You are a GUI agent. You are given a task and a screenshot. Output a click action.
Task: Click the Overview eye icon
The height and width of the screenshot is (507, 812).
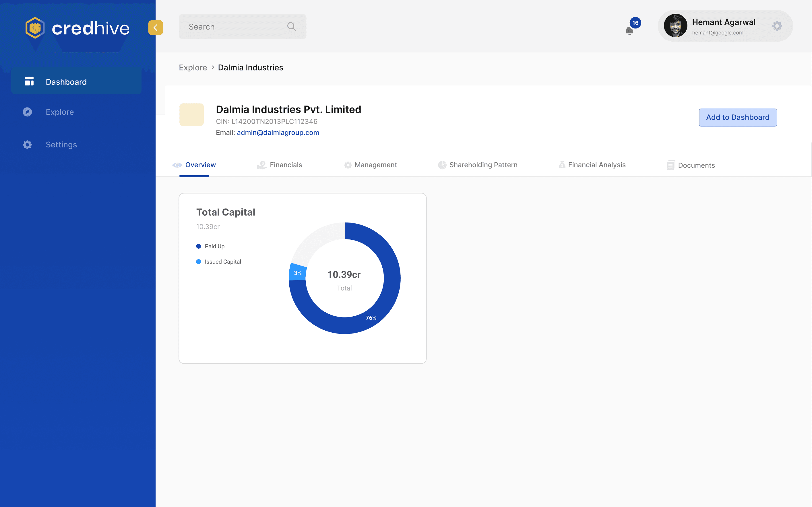tap(177, 165)
